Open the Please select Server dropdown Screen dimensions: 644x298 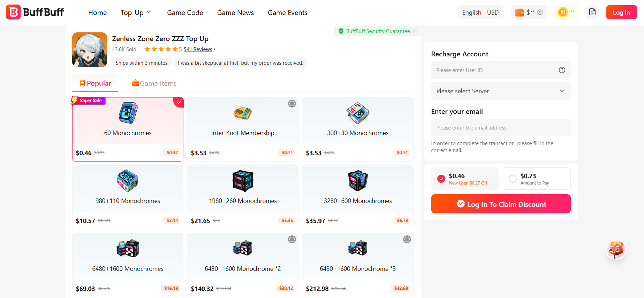point(501,91)
